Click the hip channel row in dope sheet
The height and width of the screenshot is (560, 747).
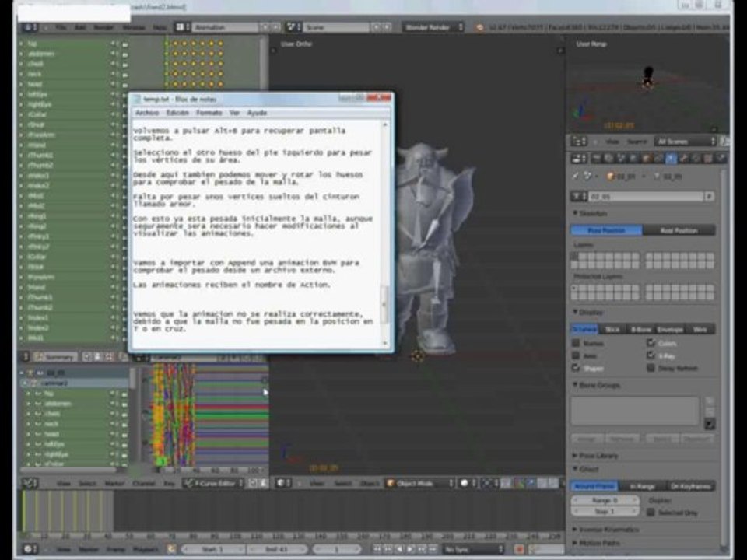point(74,44)
